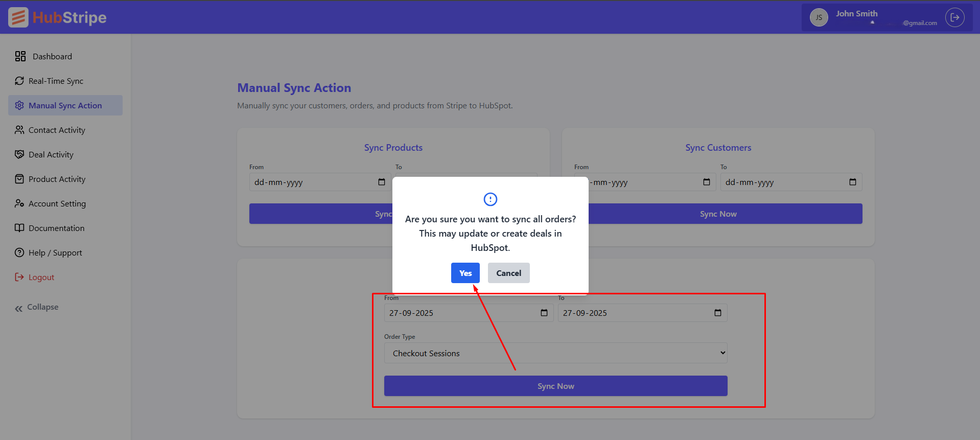980x440 pixels.
Task: Open Account Setting page
Action: point(65,203)
